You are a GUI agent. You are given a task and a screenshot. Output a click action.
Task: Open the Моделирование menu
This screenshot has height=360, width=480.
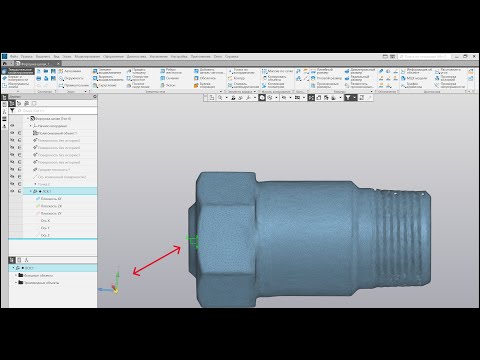tap(87, 57)
